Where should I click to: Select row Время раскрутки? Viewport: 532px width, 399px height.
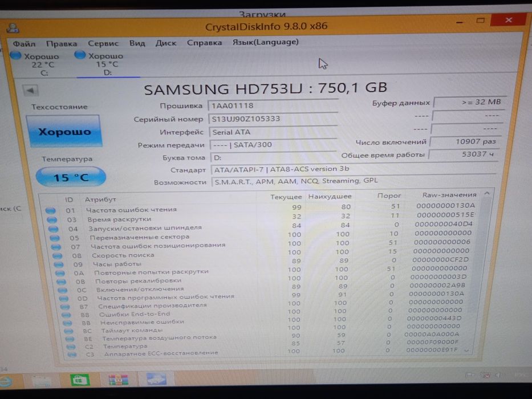tap(261, 217)
